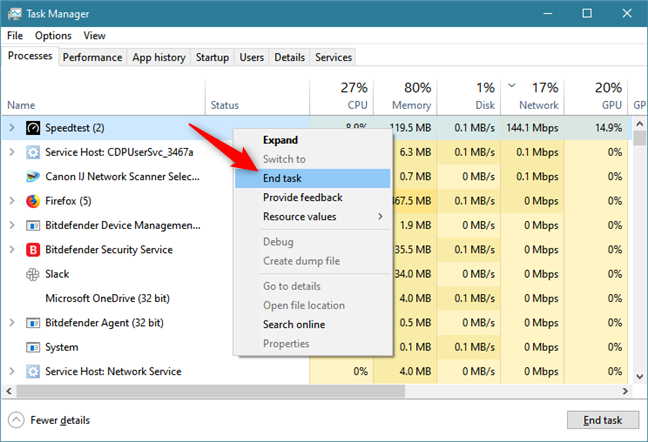Click the 6.3 MB memory value
648x442 pixels.
pos(415,152)
